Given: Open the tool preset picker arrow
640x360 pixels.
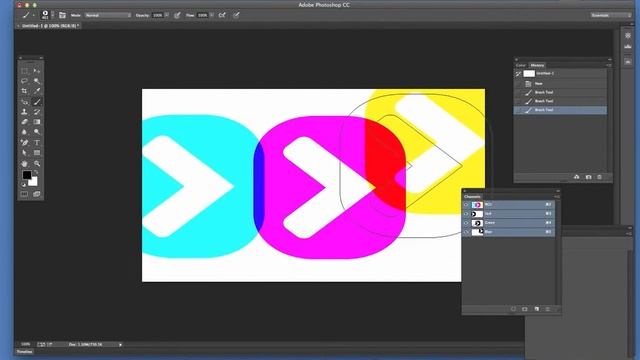Looking at the screenshot, I should [33, 16].
